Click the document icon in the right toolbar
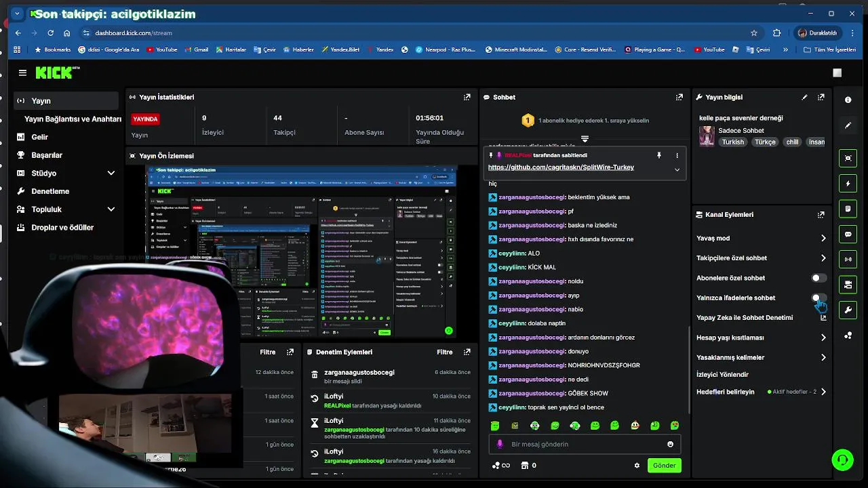Image resolution: width=868 pixels, height=488 pixels. (x=848, y=209)
